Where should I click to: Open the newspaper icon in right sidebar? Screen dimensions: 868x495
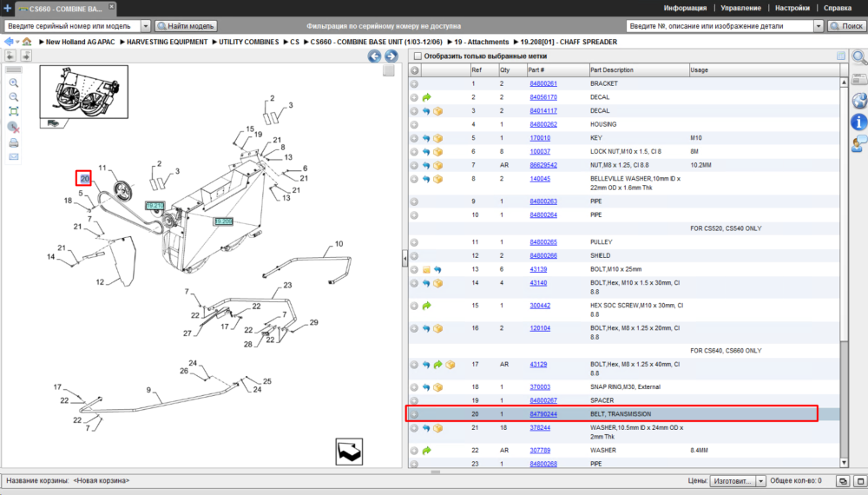[859, 79]
